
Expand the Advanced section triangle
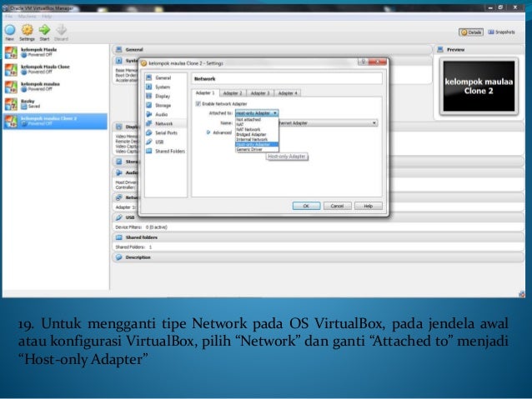coord(208,132)
